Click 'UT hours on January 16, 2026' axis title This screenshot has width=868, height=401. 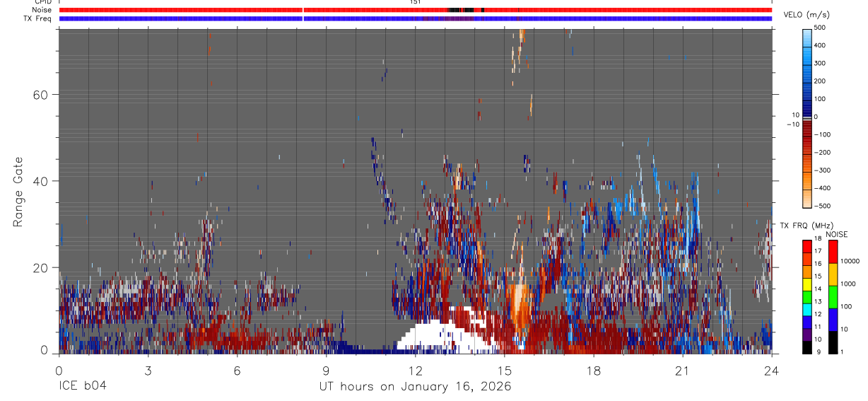click(416, 386)
